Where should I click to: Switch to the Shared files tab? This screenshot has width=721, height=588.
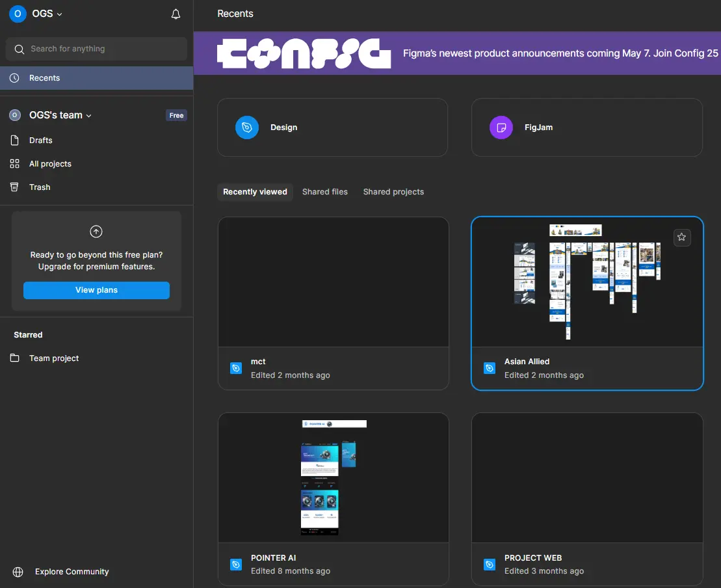[x=324, y=192]
